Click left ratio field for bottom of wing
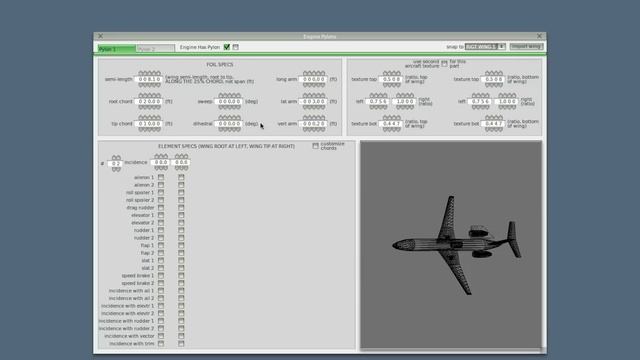 coord(480,101)
